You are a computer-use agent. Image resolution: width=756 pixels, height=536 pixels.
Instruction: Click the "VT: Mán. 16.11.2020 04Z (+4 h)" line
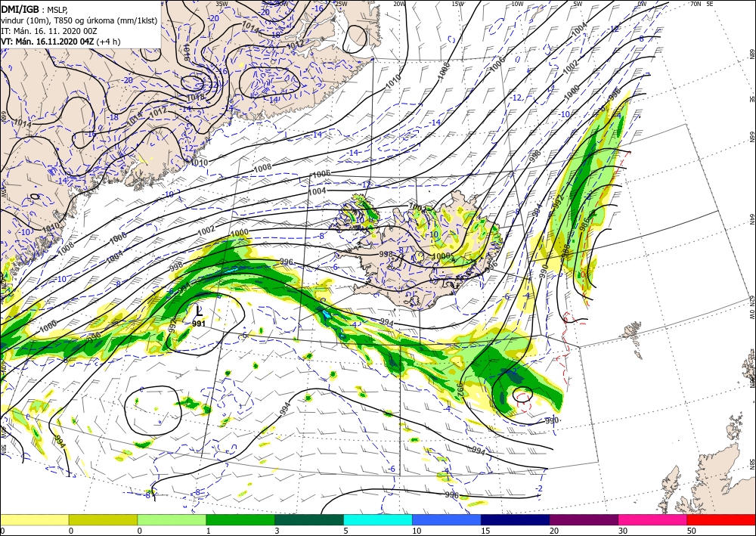point(60,42)
